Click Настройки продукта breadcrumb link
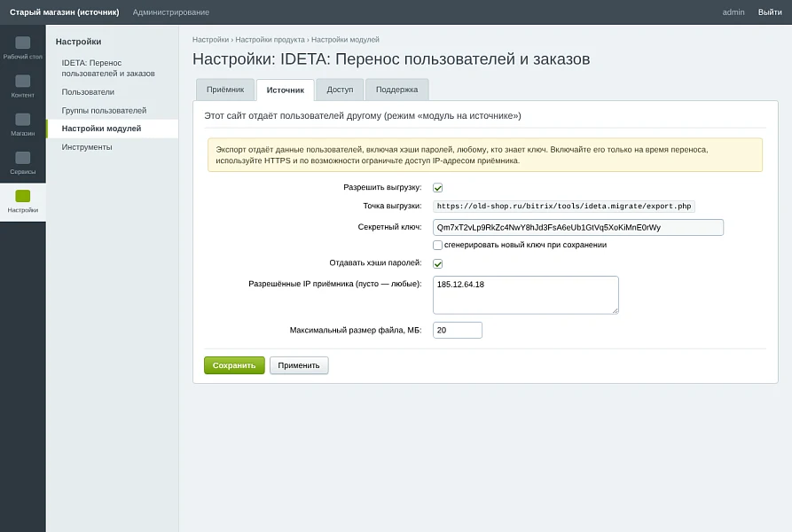Image resolution: width=792 pixels, height=532 pixels. coord(270,39)
